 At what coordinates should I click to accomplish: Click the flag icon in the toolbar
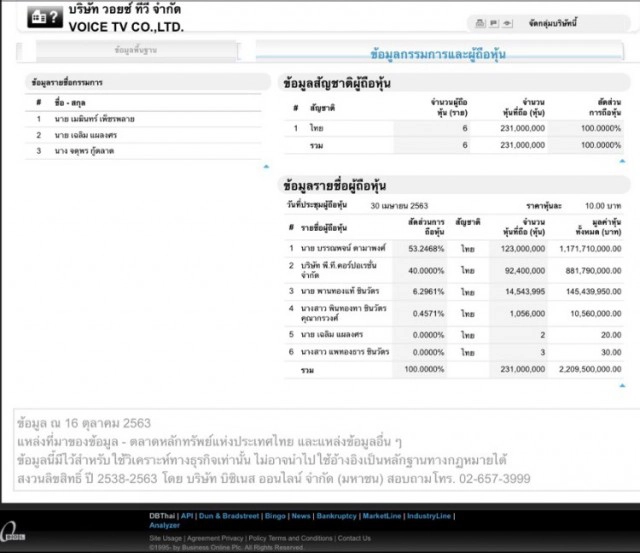[x=493, y=23]
